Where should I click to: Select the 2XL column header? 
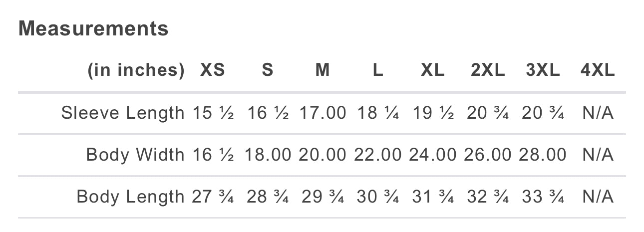pos(488,71)
